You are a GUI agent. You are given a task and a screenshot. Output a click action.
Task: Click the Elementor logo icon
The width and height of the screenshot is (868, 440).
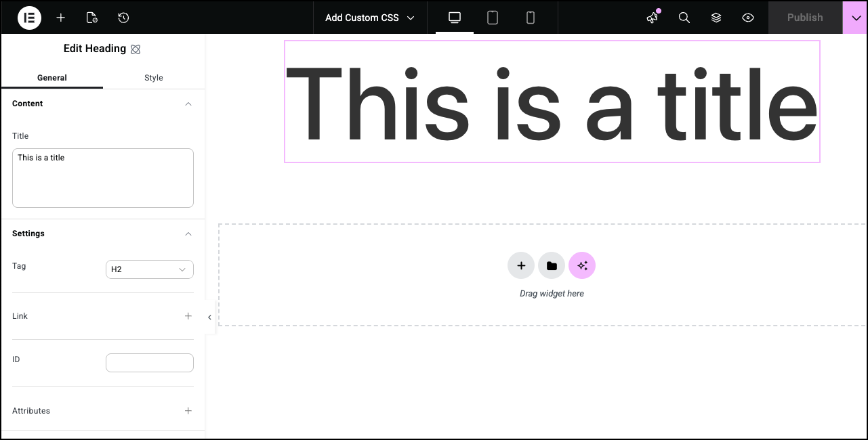(x=29, y=18)
